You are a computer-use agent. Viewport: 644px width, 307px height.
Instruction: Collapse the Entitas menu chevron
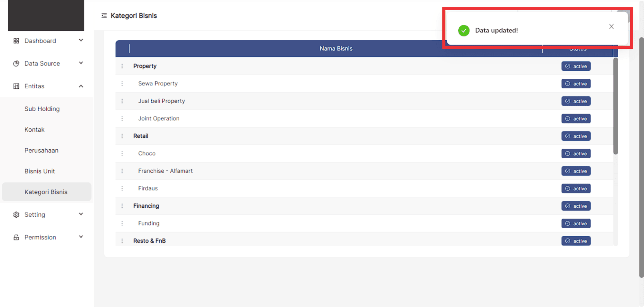(81, 86)
